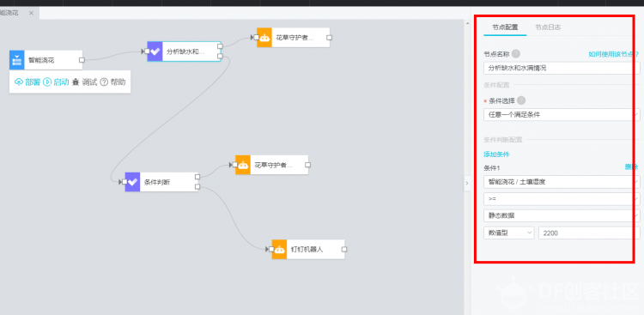The image size is (644, 315).
Task: Click the 钉钉机器人 node label
Action: 307,250
